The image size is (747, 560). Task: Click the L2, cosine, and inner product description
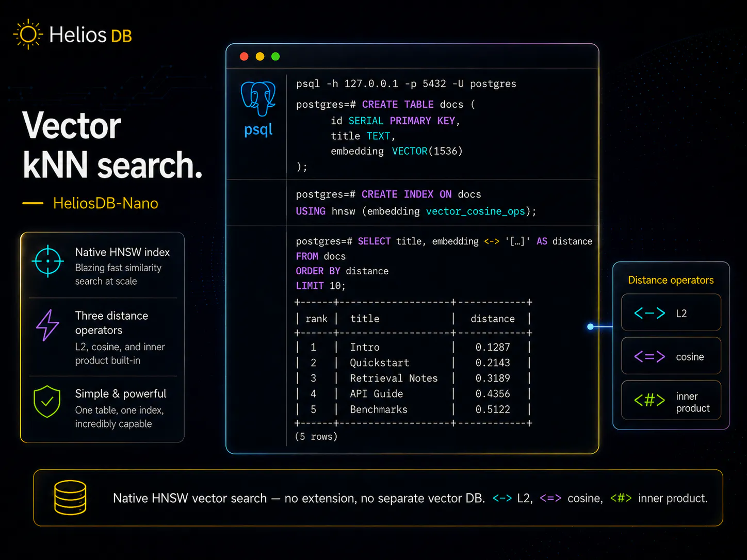click(120, 354)
